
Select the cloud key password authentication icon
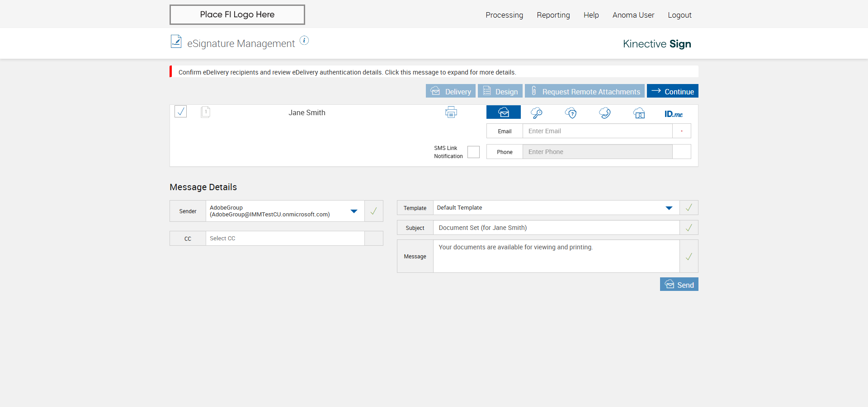537,113
